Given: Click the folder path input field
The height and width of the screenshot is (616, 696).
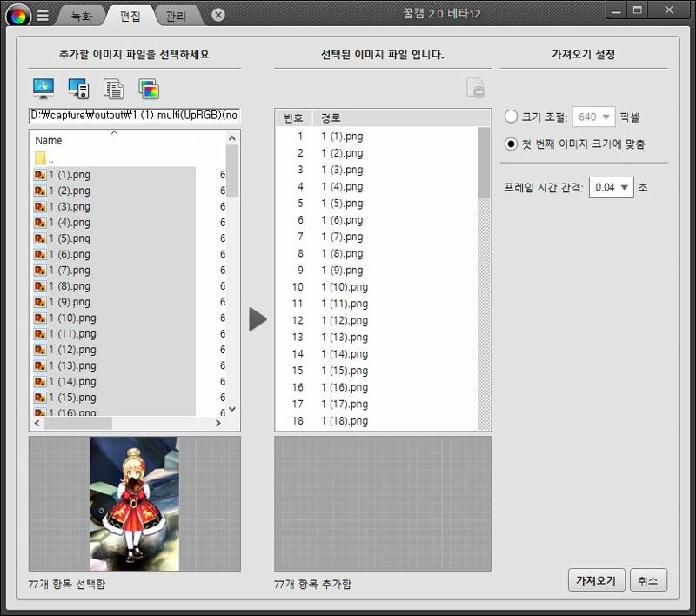Looking at the screenshot, I should point(135,116).
